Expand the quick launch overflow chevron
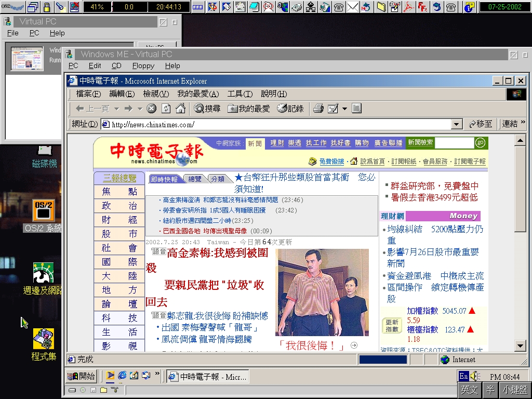Viewport: 532px width, 399px height. tap(157, 374)
